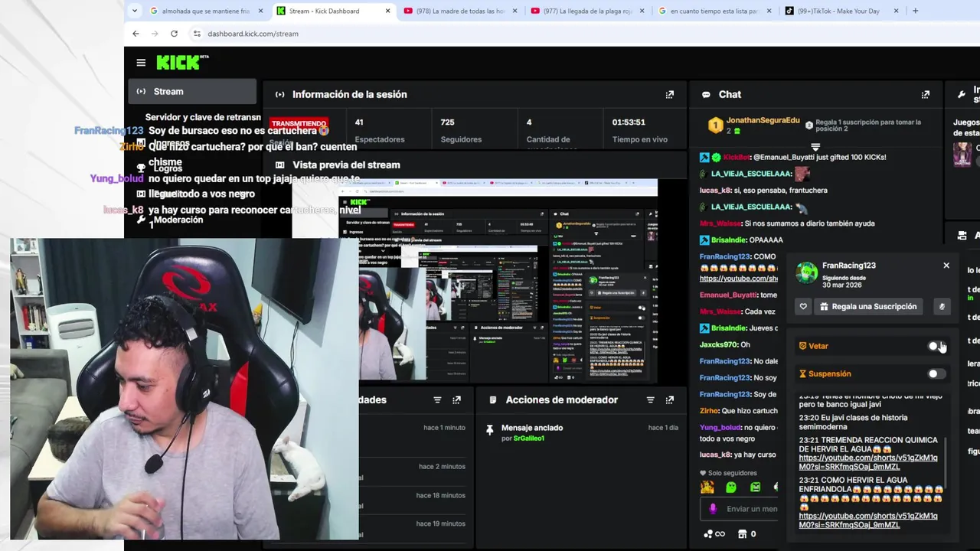
Task: Click hace 18 minutos activity entry
Action: tap(440, 495)
